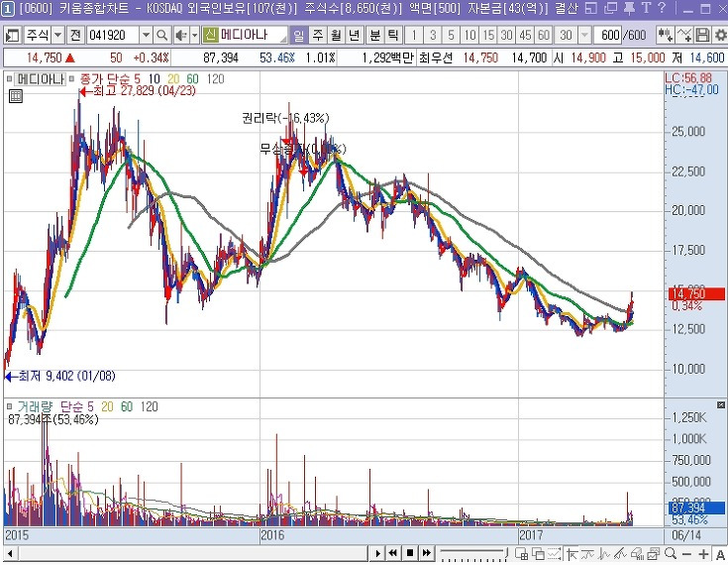Select the 5 interval button
728x565 pixels.
[x=451, y=35]
